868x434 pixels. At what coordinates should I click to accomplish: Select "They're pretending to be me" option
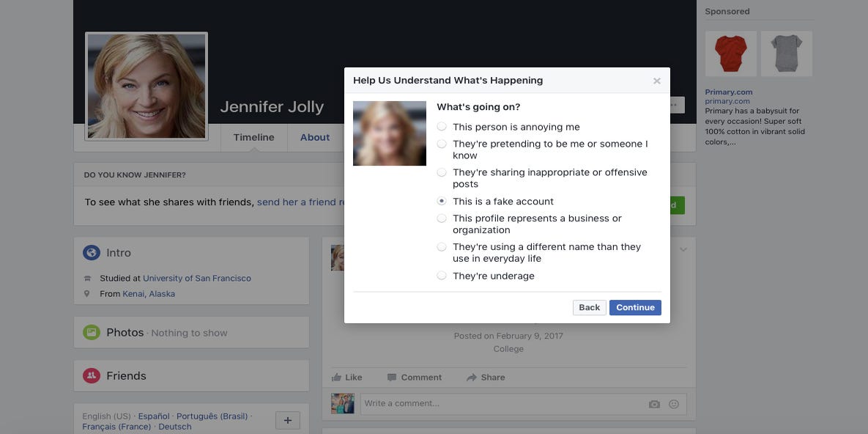pos(442,144)
